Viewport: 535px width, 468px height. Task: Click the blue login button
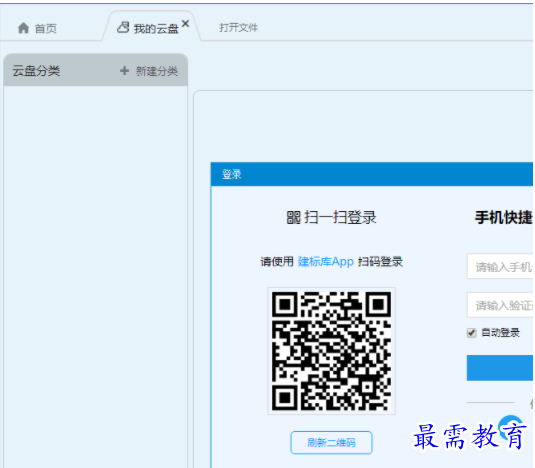[x=500, y=368]
